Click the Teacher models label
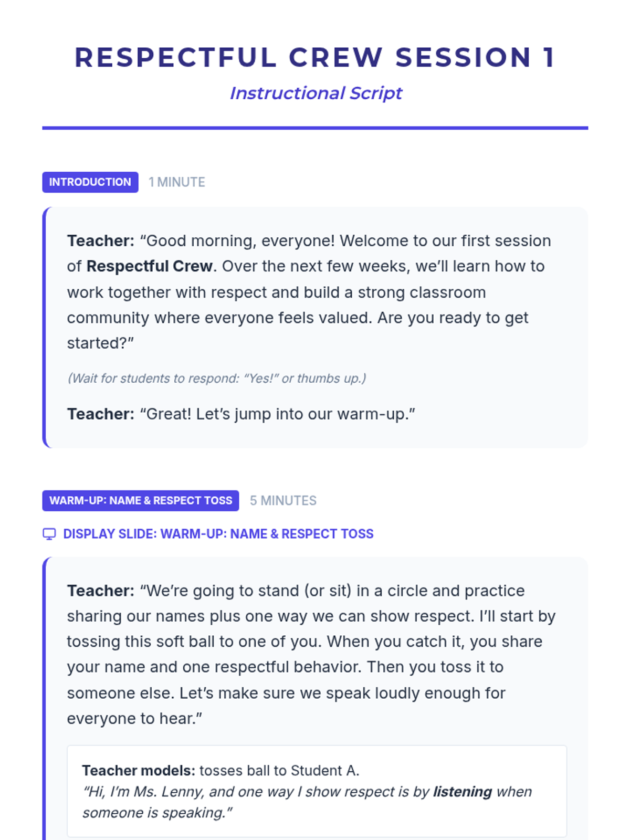 click(139, 770)
